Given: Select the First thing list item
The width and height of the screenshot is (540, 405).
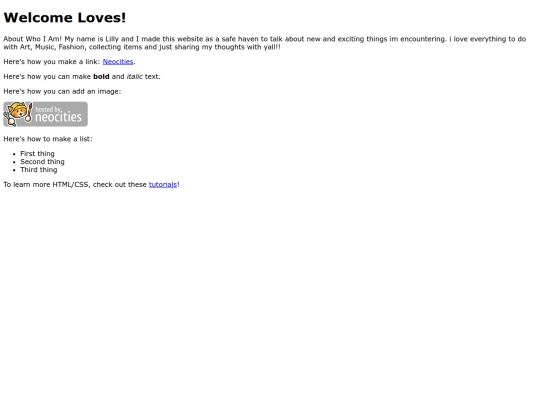Looking at the screenshot, I should 37,154.
